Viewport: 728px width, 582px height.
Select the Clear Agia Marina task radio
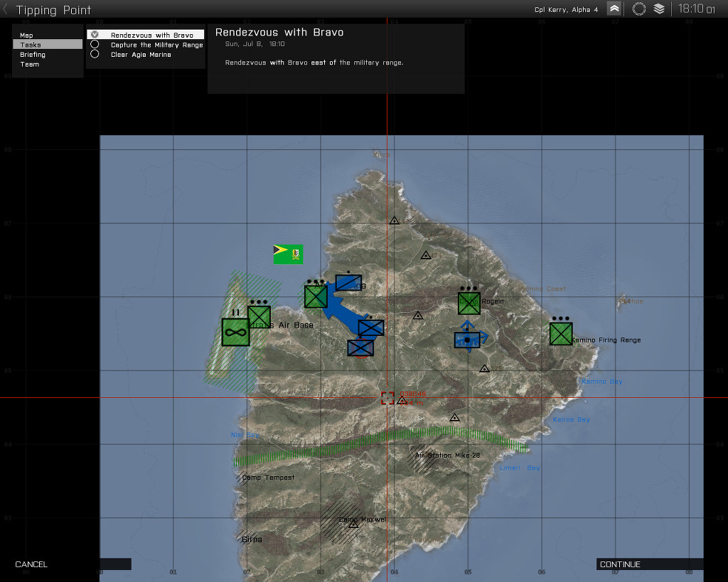click(x=95, y=54)
